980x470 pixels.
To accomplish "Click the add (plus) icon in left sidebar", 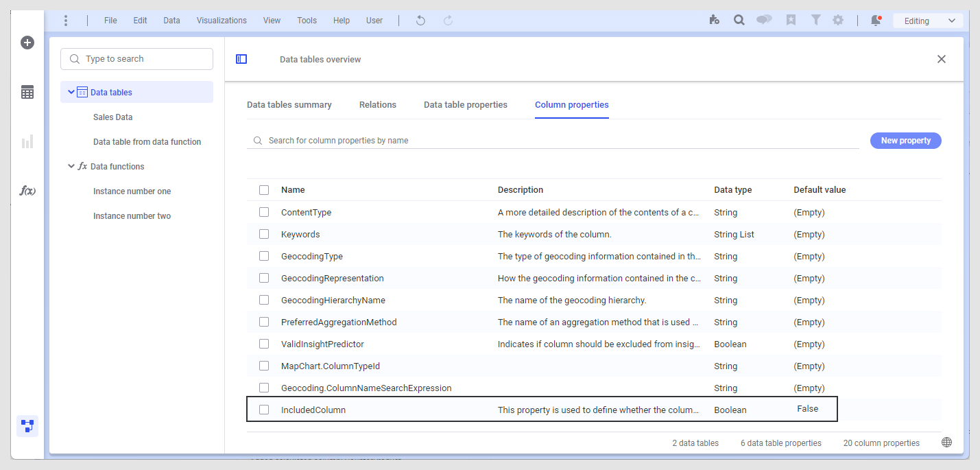I will [27, 43].
